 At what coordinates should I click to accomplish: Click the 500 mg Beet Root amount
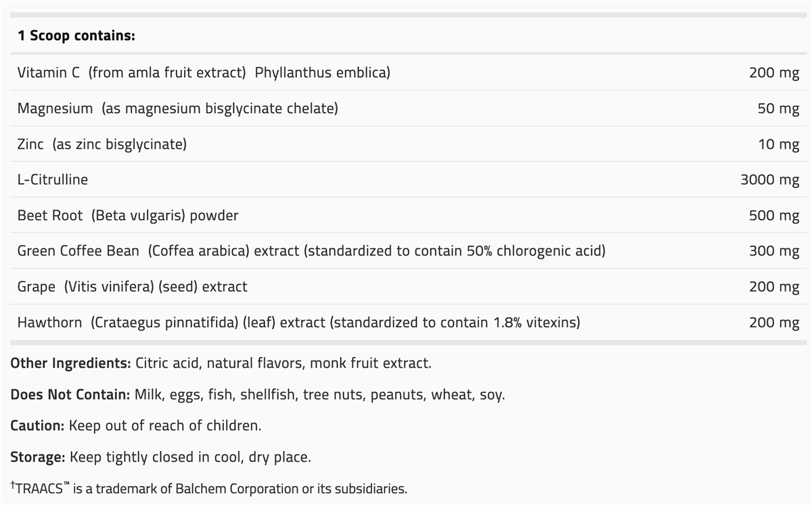774,216
